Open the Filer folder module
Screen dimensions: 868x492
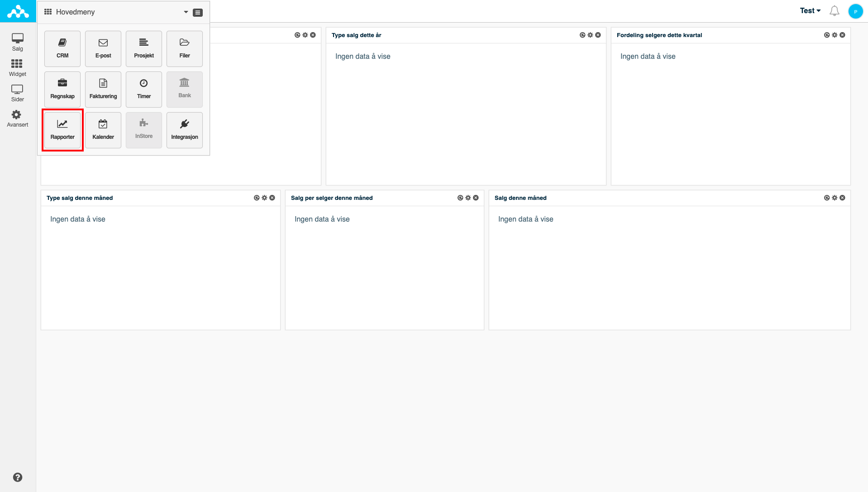point(185,48)
